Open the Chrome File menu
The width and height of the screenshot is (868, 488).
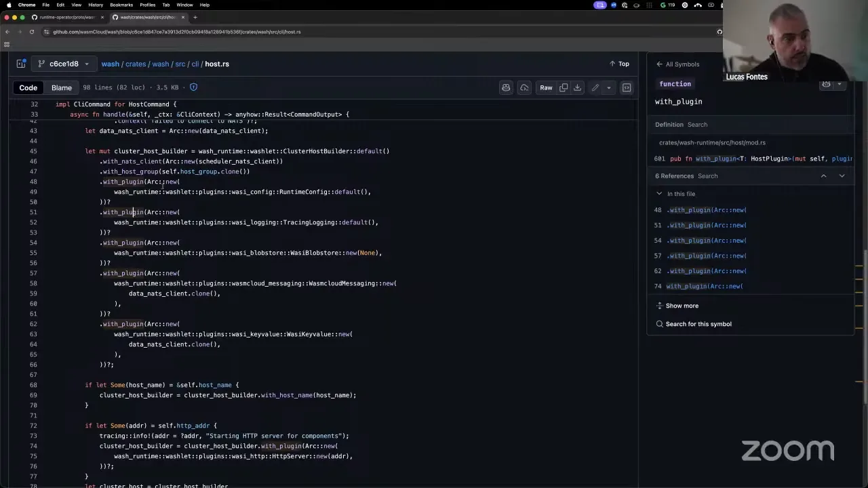[45, 5]
